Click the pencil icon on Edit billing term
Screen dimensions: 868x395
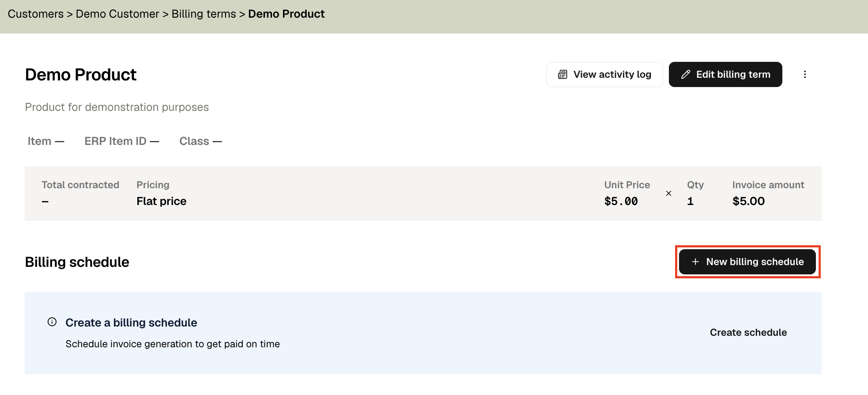pos(685,75)
